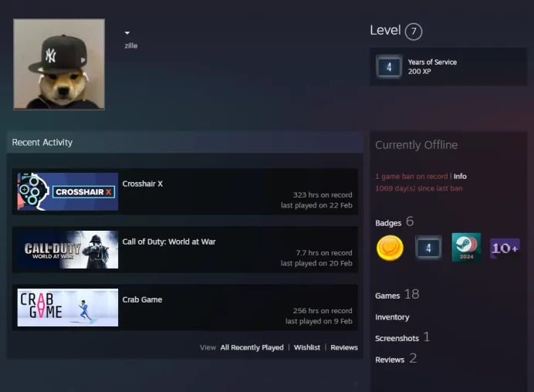Click the '7.7 hrs on record' text

tap(324, 252)
